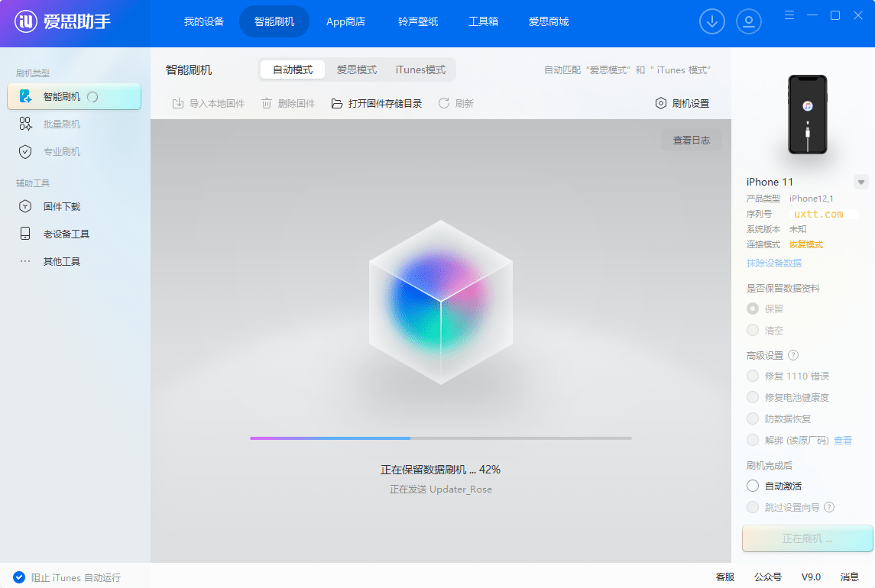Click the 固件下载 icon in sidebar

25,206
